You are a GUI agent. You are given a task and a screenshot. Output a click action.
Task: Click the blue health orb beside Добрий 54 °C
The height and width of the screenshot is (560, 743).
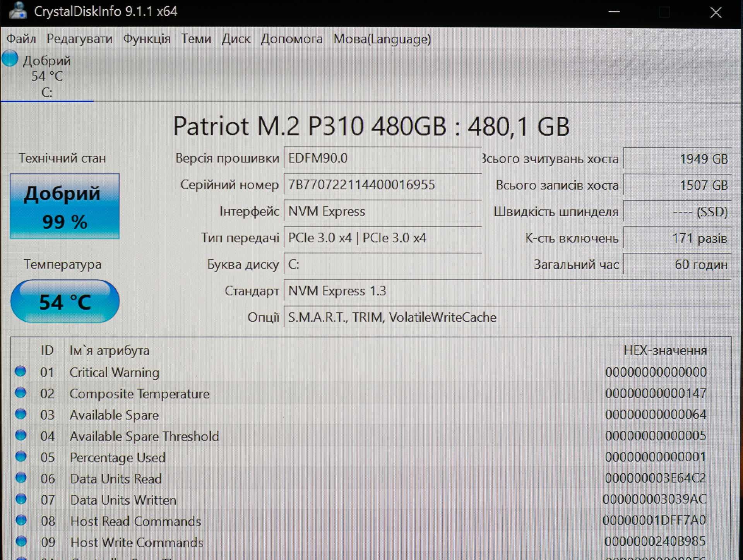10,59
